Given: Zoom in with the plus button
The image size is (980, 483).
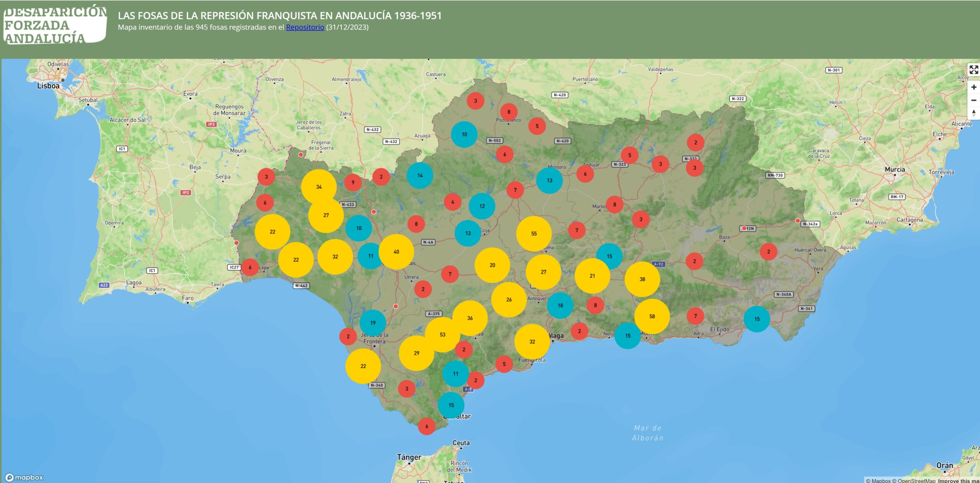Looking at the screenshot, I should [x=973, y=87].
